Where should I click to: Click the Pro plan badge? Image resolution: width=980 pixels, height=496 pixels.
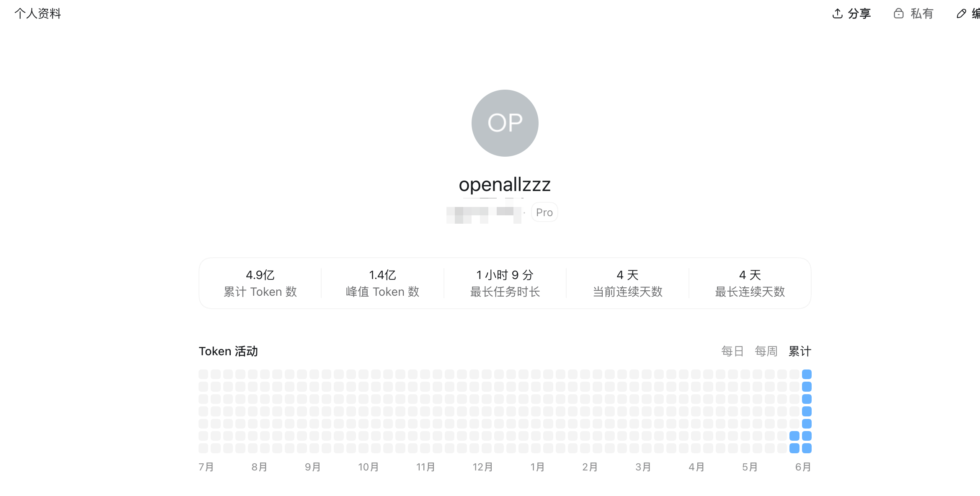point(544,212)
